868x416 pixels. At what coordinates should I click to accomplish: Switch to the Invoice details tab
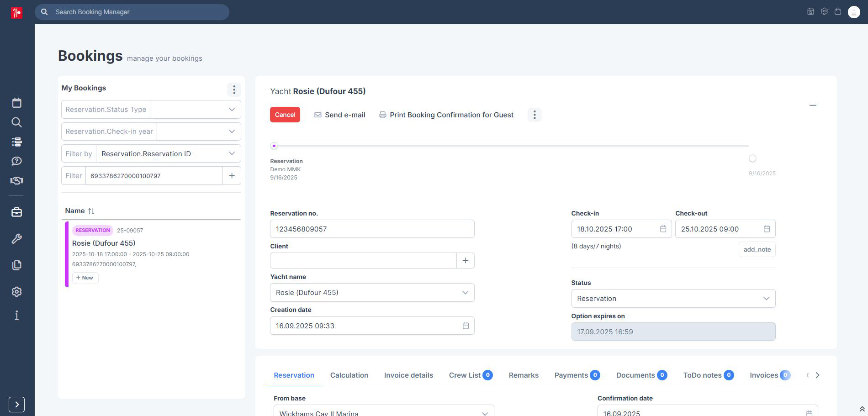(408, 375)
